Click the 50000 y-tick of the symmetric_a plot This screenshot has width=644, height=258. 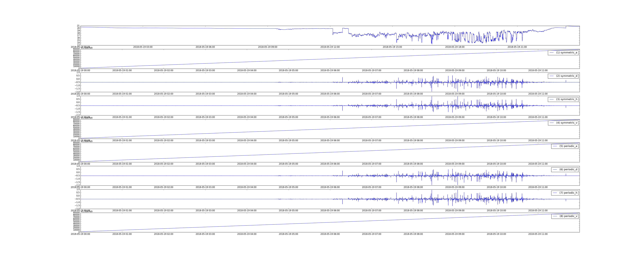pos(76,58)
